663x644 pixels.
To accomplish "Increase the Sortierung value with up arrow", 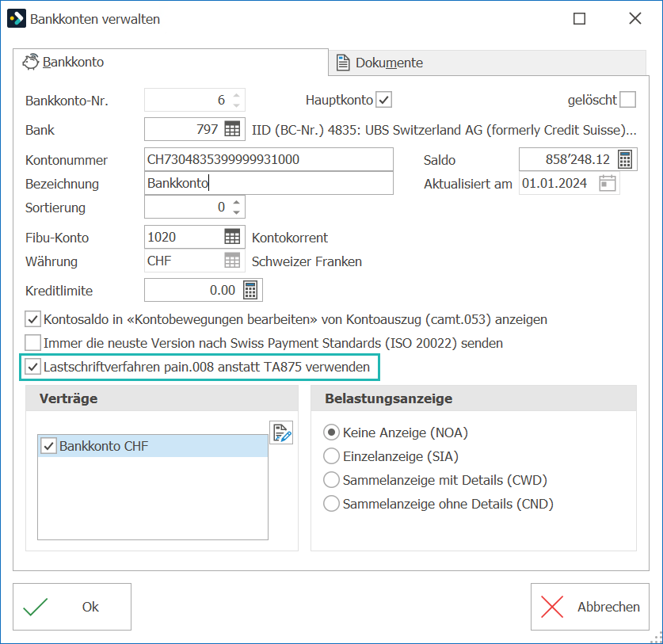I will (236, 202).
